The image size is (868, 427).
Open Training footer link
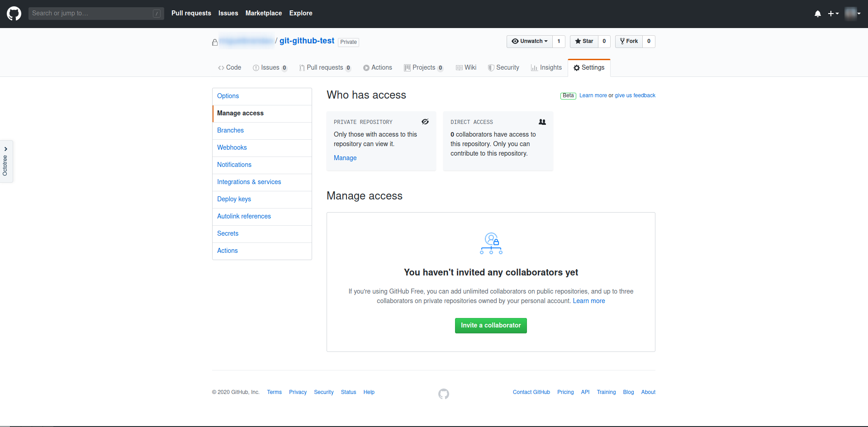(606, 392)
